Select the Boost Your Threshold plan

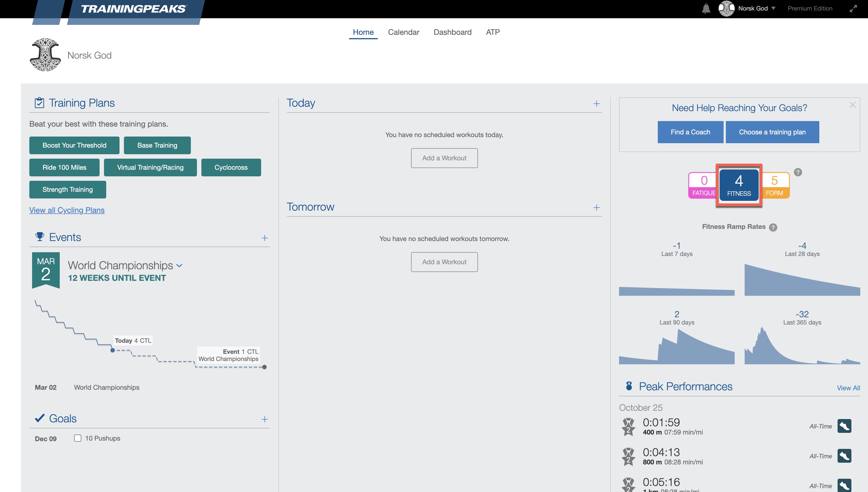(74, 145)
